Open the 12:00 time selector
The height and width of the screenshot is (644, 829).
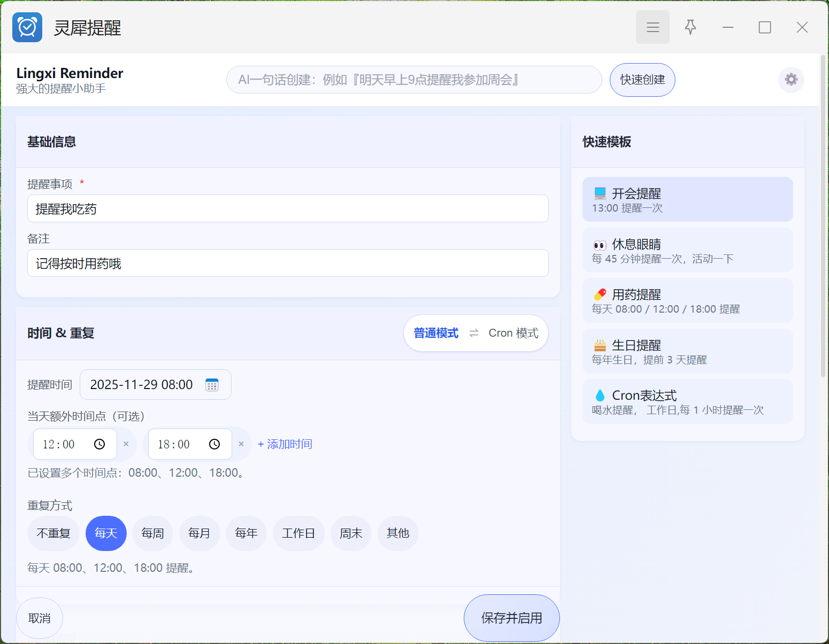59,444
